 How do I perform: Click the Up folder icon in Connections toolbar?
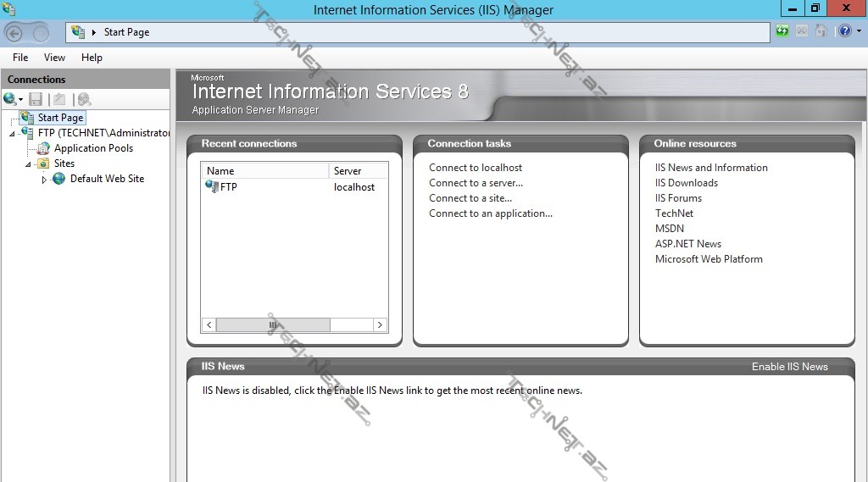coord(59,99)
